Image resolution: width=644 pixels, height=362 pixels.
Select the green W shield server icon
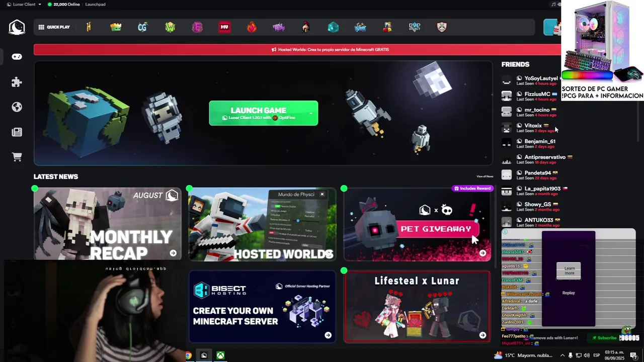(x=170, y=27)
